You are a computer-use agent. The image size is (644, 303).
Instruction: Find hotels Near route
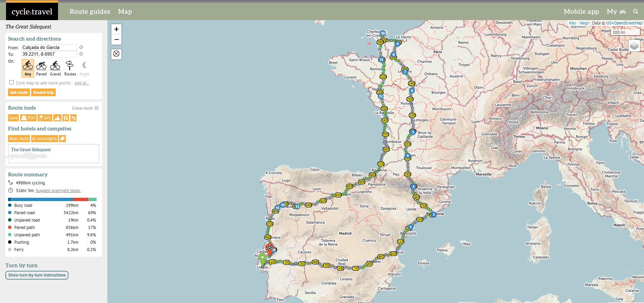(19, 138)
